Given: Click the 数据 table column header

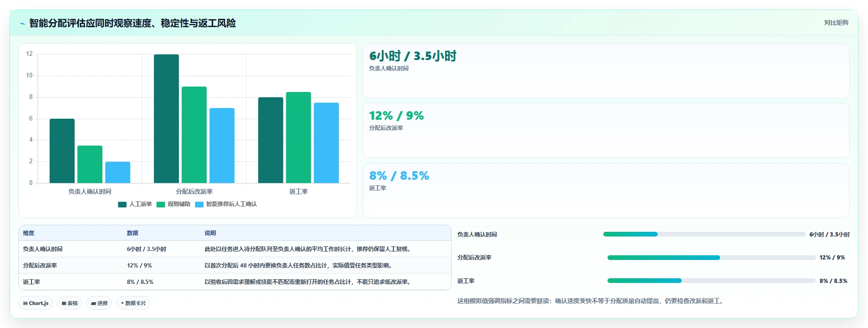Looking at the screenshot, I should (x=132, y=233).
